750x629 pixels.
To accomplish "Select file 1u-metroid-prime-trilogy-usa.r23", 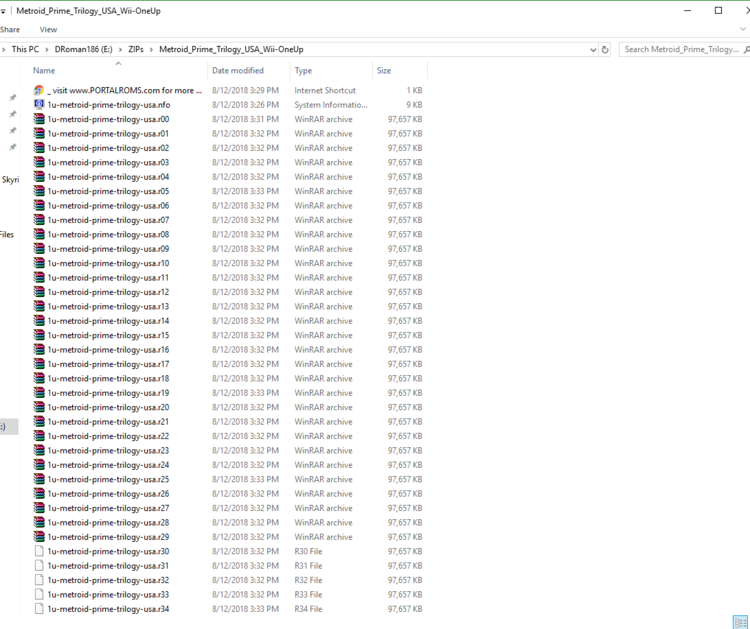I will pyautogui.click(x=108, y=451).
